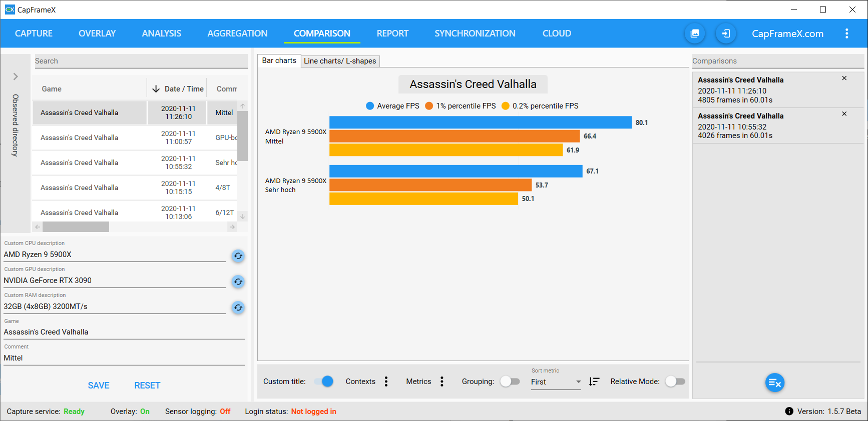The width and height of the screenshot is (868, 421).
Task: Remove the 10:55:32 comparison entry
Action: click(844, 114)
